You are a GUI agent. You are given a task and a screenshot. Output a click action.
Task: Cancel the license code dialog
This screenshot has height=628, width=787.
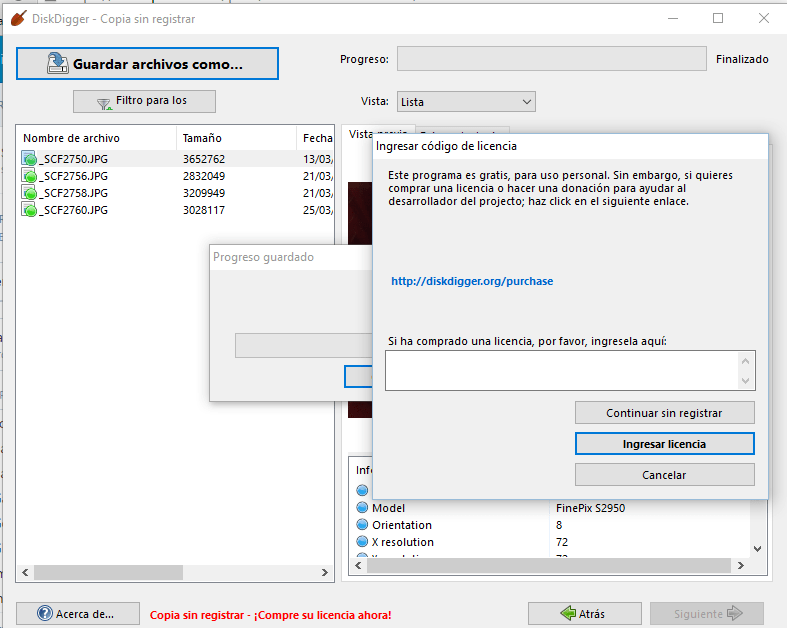point(664,475)
